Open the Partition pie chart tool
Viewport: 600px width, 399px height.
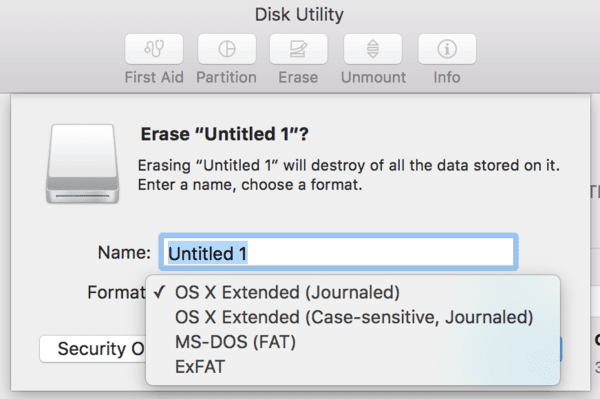click(x=227, y=49)
